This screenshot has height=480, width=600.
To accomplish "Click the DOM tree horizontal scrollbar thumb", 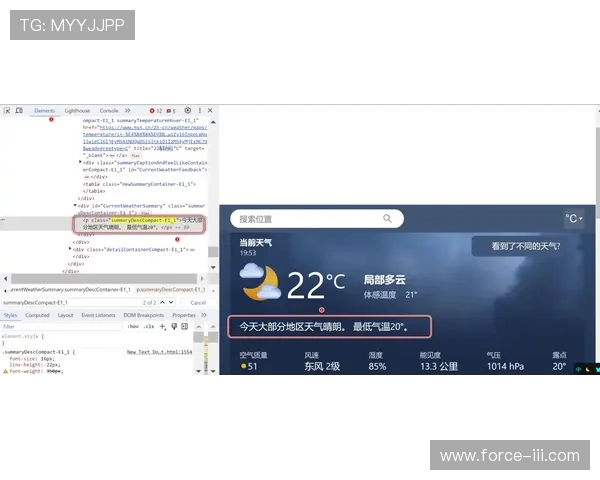I will [104, 278].
